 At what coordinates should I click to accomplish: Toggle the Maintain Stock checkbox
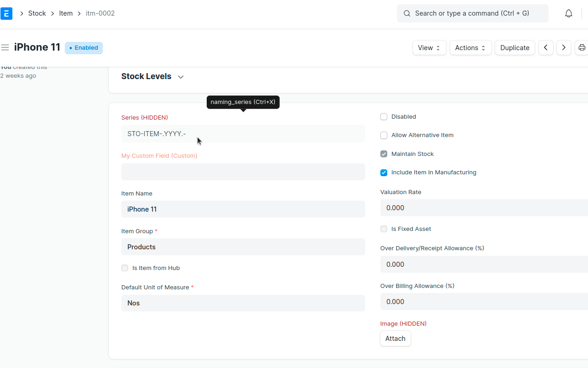(384, 154)
